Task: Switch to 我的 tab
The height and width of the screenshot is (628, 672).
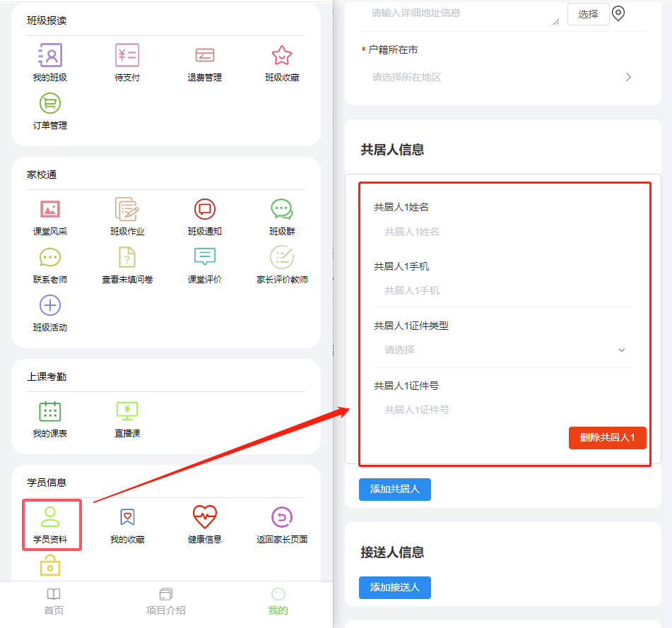Action: click(278, 601)
